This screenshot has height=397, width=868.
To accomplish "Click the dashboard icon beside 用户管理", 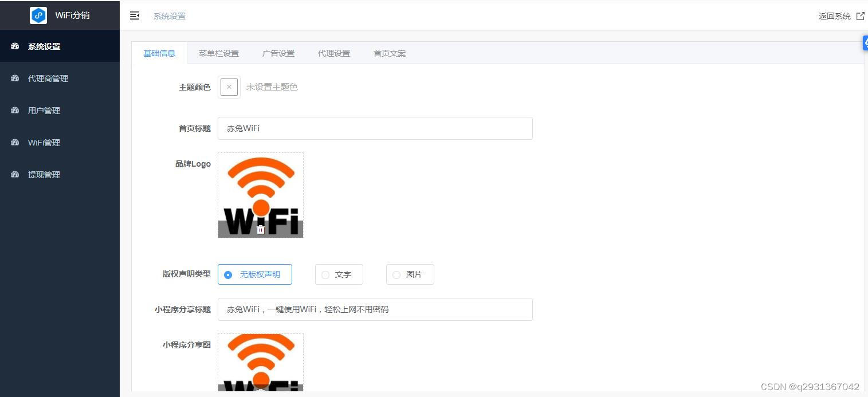I will 15,111.
